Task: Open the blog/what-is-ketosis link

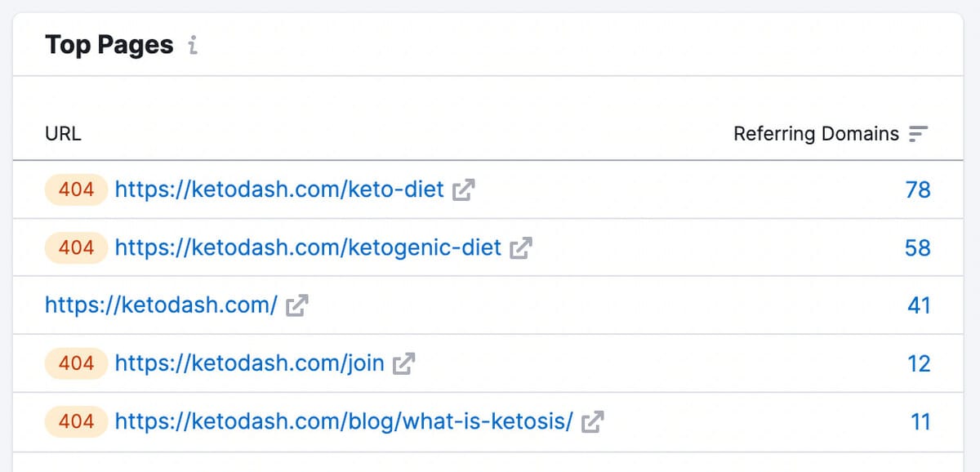Action: pos(343,421)
